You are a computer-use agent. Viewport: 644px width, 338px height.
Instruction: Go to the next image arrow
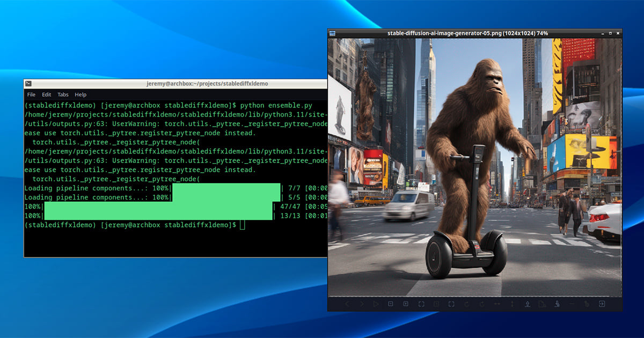tap(361, 304)
